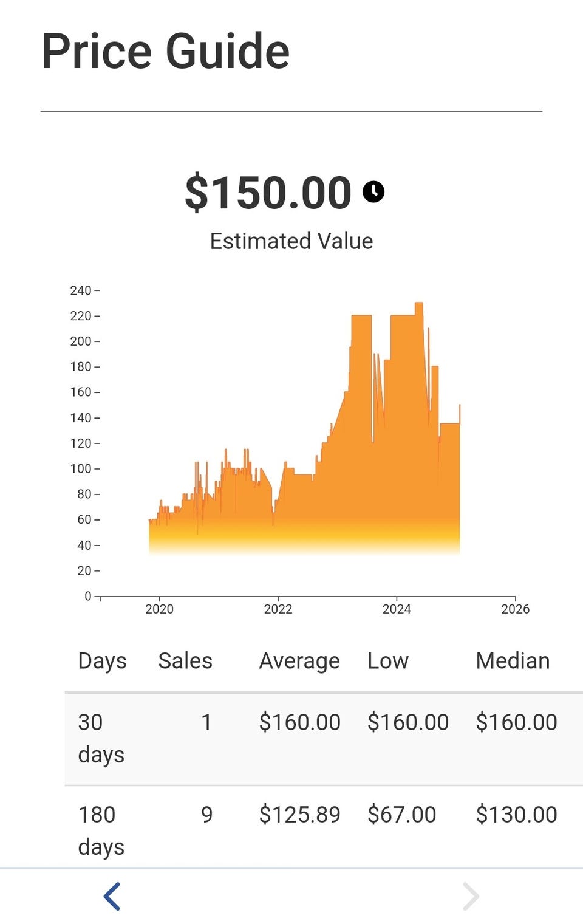Open the 30 days row

[x=324, y=738]
